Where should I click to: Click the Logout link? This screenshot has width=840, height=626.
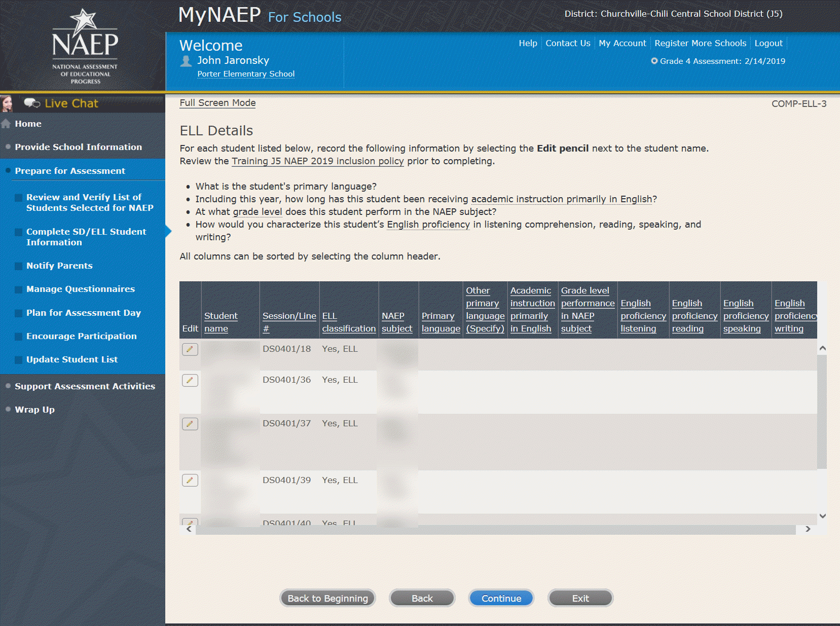pyautogui.click(x=769, y=43)
